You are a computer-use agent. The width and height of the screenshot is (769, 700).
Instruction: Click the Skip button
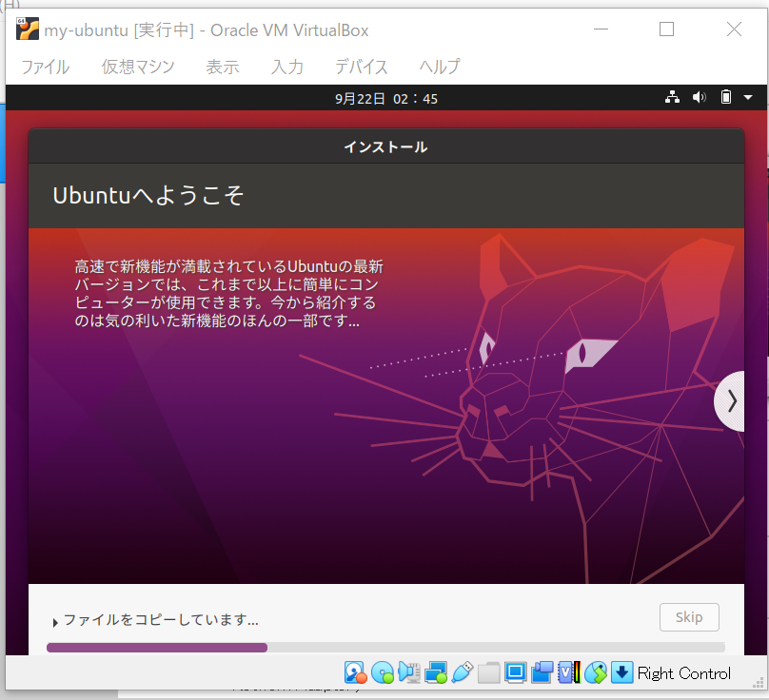click(689, 617)
